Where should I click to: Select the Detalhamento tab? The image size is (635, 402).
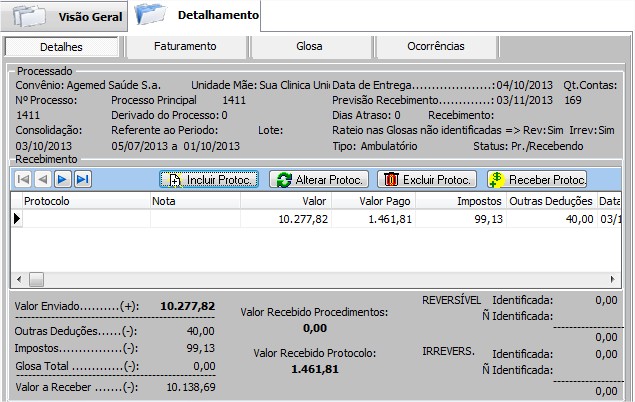(x=196, y=16)
